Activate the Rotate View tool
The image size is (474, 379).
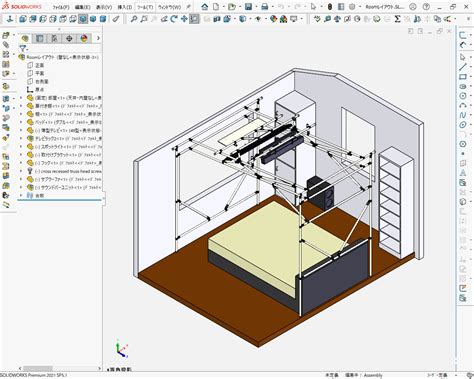click(174, 19)
